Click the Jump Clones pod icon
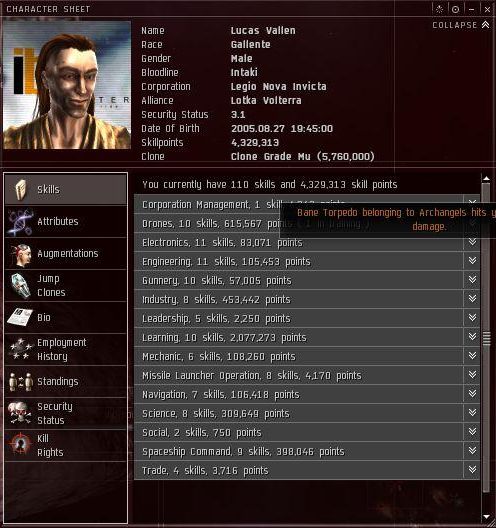The height and width of the screenshot is (528, 496). tap(21, 286)
